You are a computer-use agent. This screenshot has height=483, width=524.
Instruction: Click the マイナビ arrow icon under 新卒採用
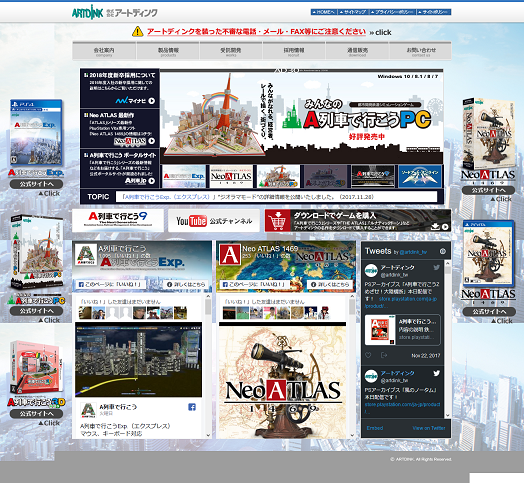tap(152, 101)
